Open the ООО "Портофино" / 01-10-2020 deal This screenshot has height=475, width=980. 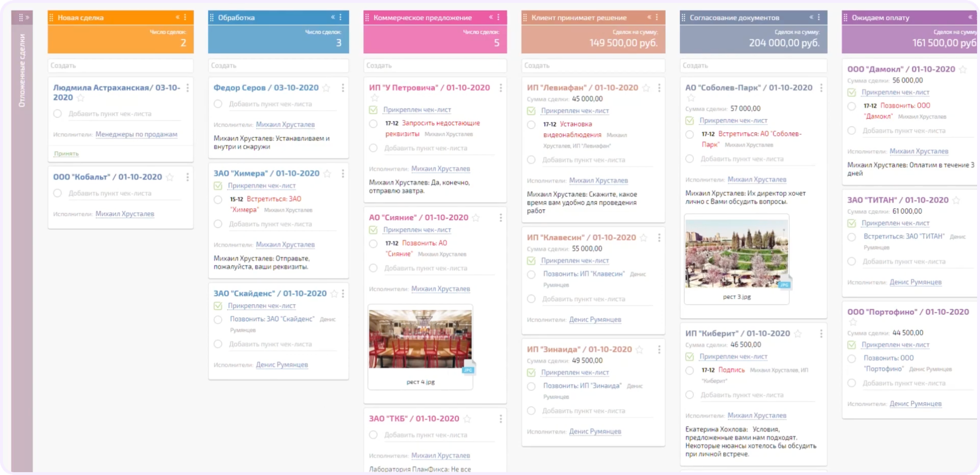click(908, 312)
